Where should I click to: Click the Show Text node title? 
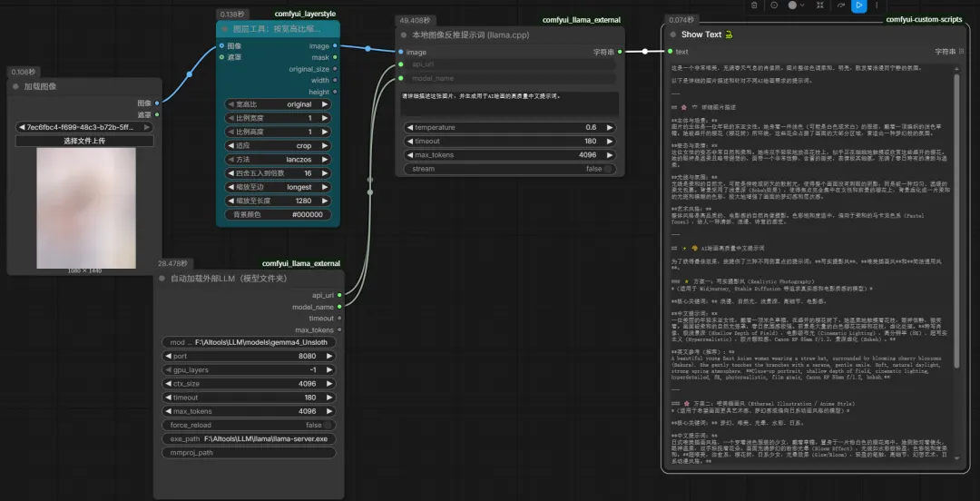701,35
